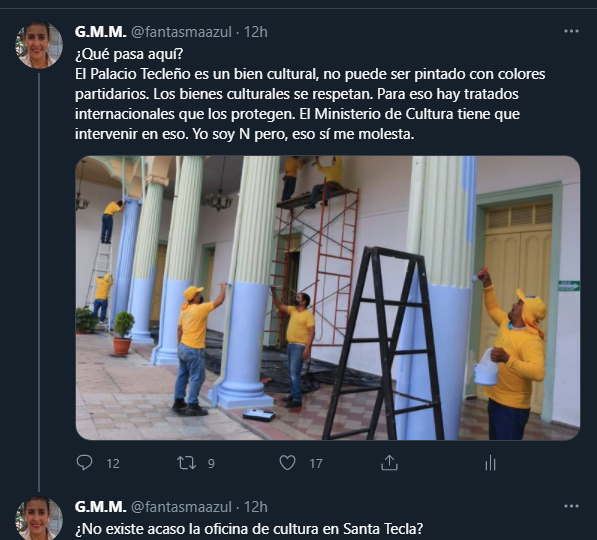The width and height of the screenshot is (597, 540).
Task: Open reply asking about Santa Tecla office
Action: [x=249, y=529]
